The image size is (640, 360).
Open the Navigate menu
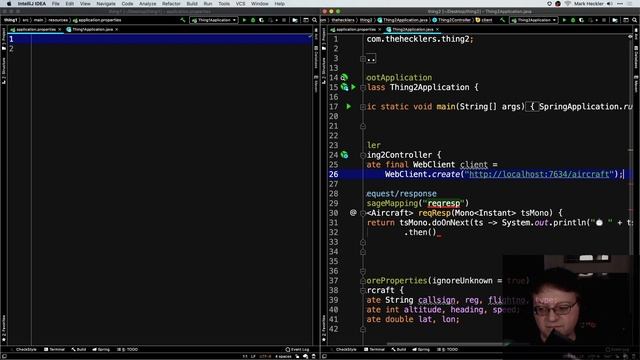(x=106, y=4)
